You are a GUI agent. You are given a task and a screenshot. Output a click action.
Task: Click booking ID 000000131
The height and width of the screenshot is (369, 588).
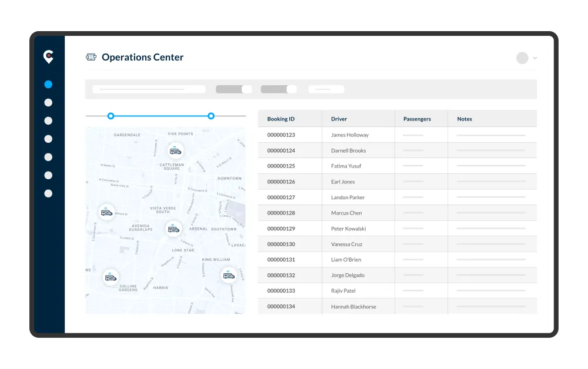pyautogui.click(x=281, y=260)
